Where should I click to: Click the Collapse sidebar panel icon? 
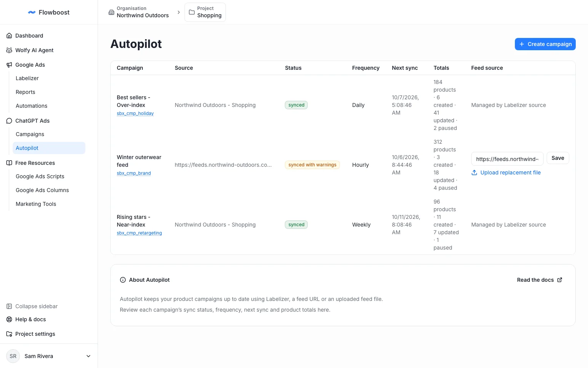pos(9,306)
